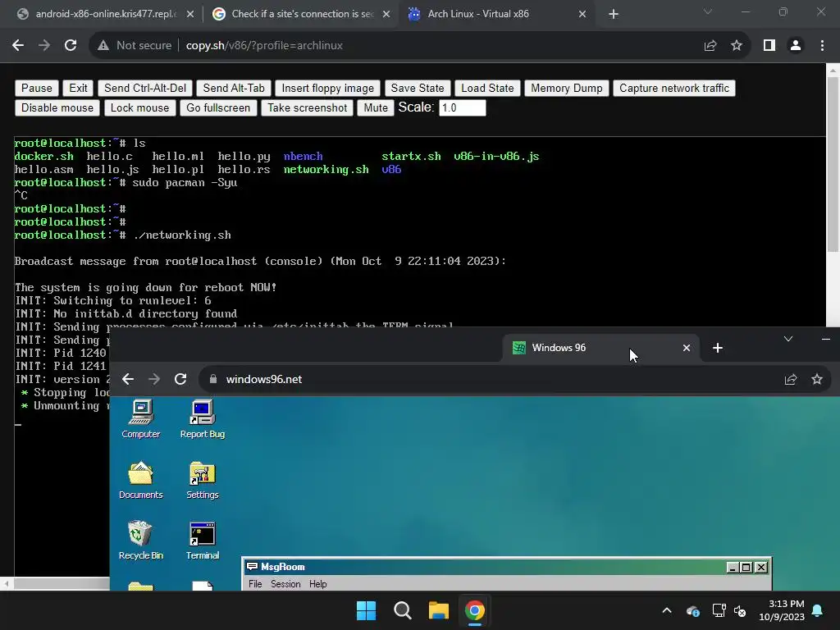Click the Memory Dump button

(567, 88)
